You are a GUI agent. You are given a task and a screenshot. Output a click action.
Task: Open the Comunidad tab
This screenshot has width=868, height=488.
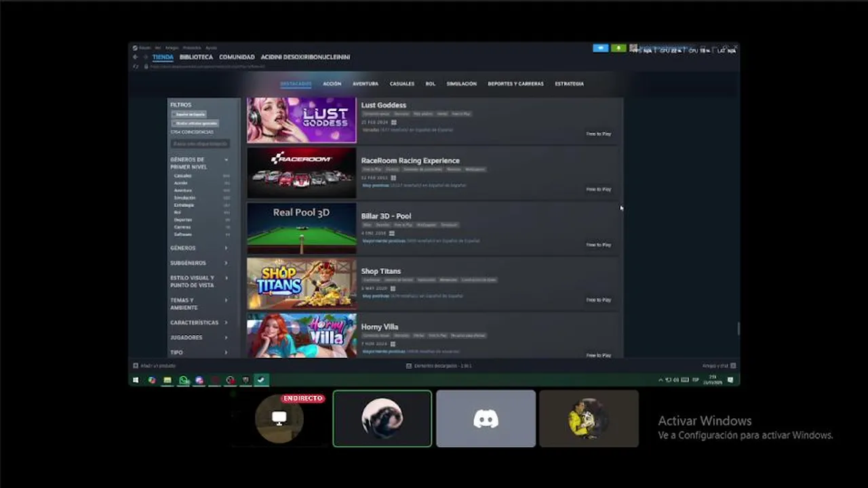[x=237, y=57]
